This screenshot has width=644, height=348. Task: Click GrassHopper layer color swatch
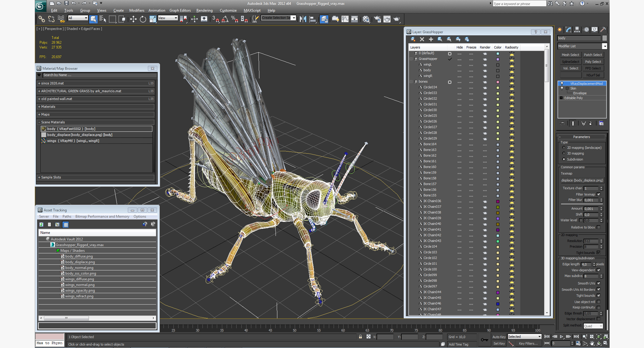498,59
